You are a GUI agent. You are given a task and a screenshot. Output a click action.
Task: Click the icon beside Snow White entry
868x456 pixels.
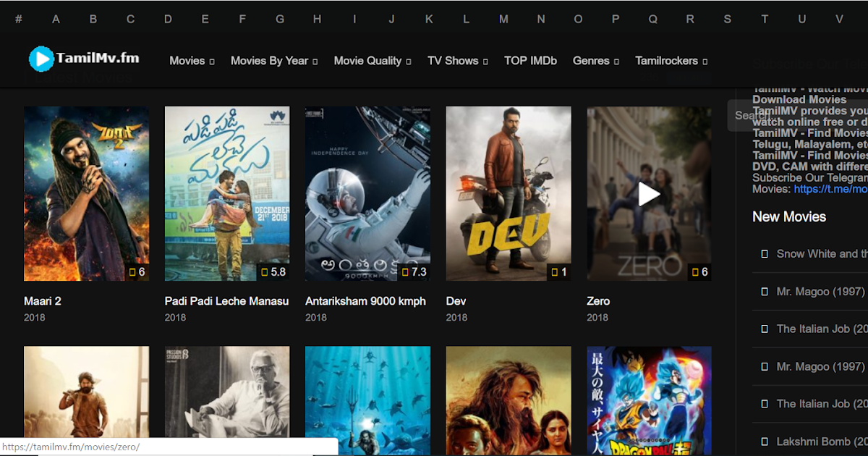coord(765,253)
